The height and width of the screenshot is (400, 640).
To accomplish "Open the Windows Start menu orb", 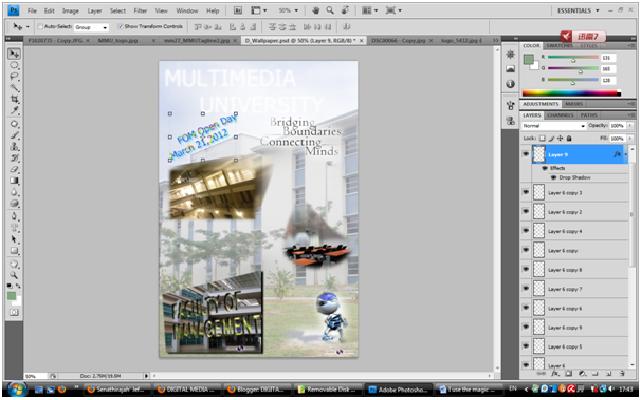I will coord(16,389).
